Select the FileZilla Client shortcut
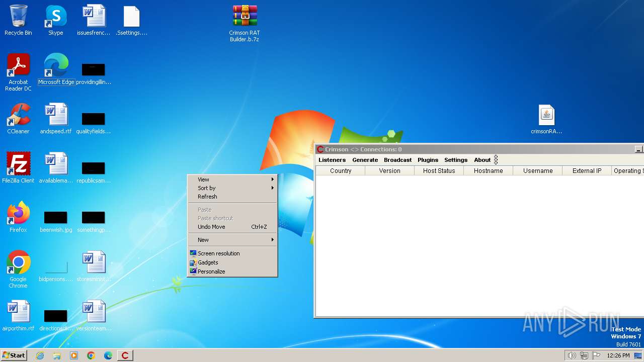Image resolution: width=644 pixels, height=362 pixels. coord(18,168)
